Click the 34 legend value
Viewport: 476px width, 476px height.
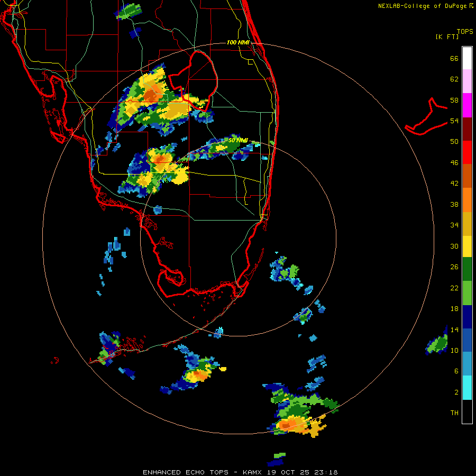coord(454,225)
